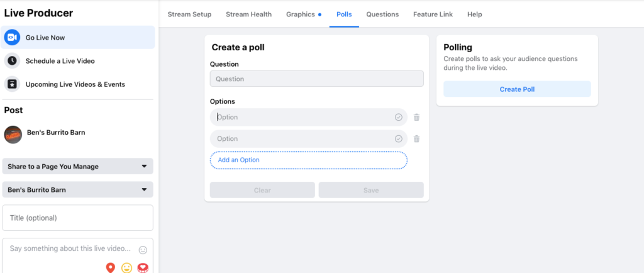Switch to the Stream Health tab

point(248,14)
